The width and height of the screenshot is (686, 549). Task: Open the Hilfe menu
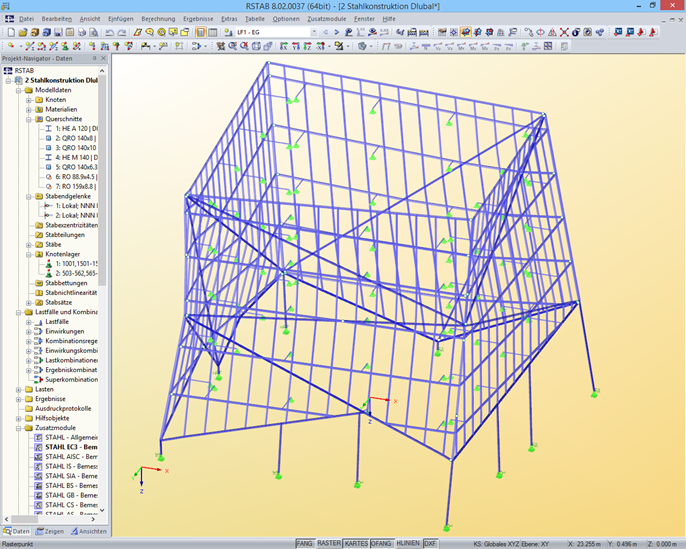tap(388, 19)
